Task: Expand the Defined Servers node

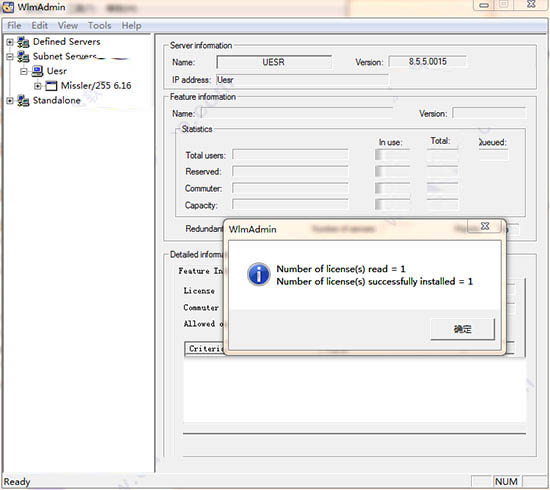Action: [x=10, y=42]
